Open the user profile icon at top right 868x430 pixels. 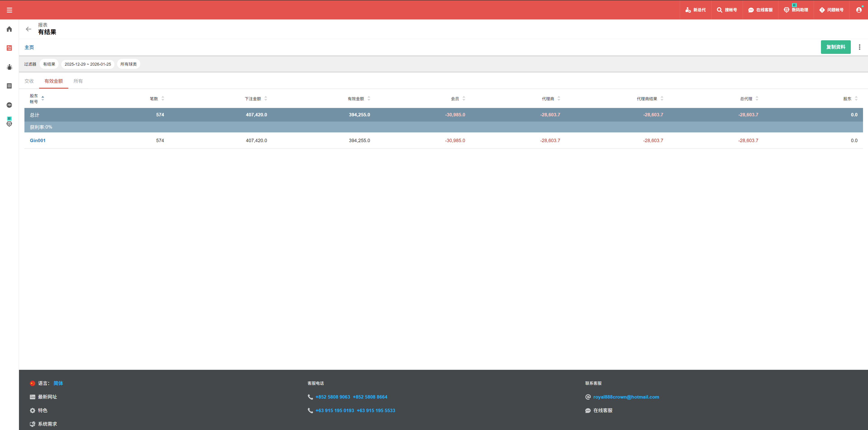859,10
